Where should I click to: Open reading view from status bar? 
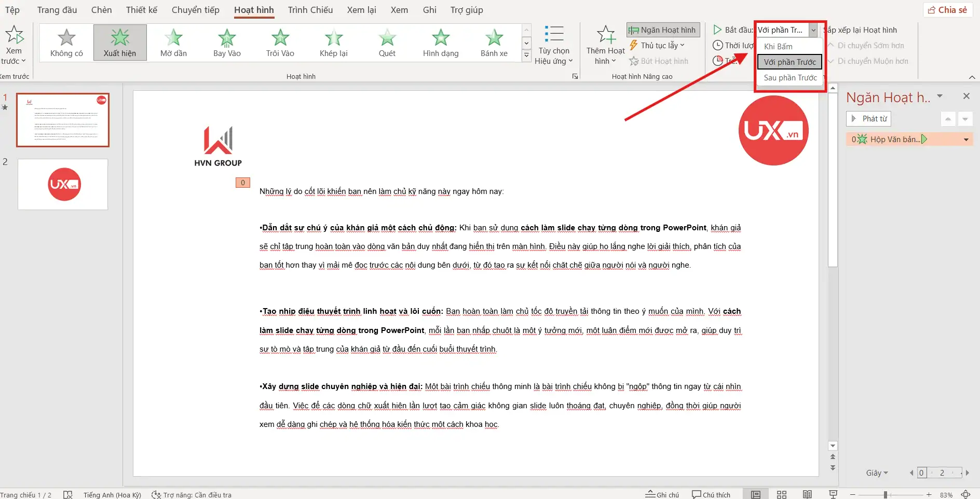tap(807, 494)
